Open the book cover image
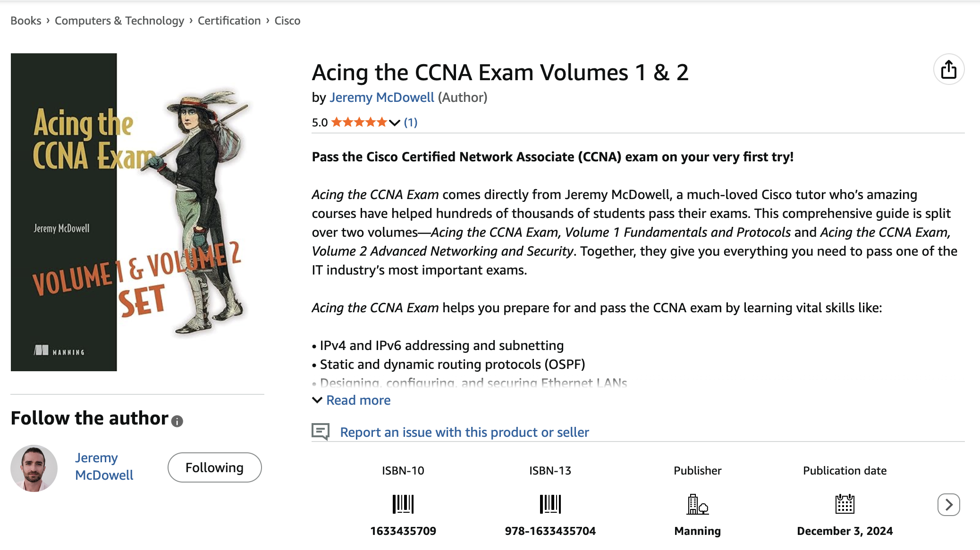This screenshot has width=980, height=550. 130,212
